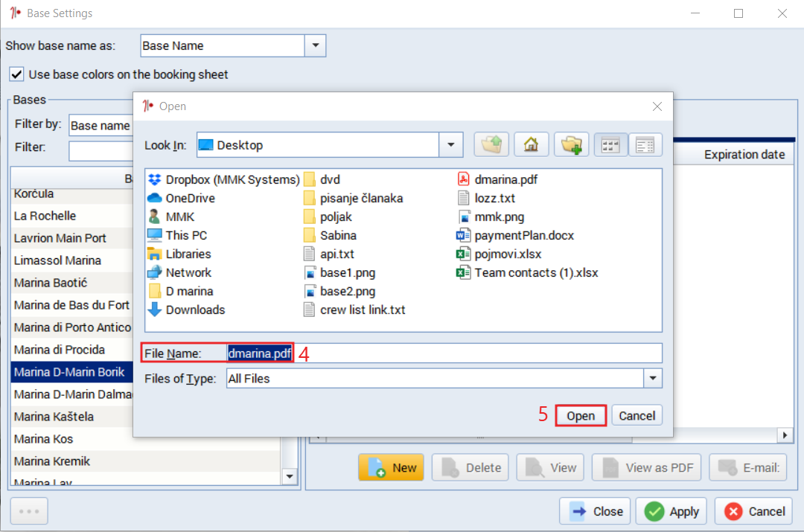The height and width of the screenshot is (532, 804).
Task: Select Limassol Marina base
Action: pyautogui.click(x=71, y=260)
